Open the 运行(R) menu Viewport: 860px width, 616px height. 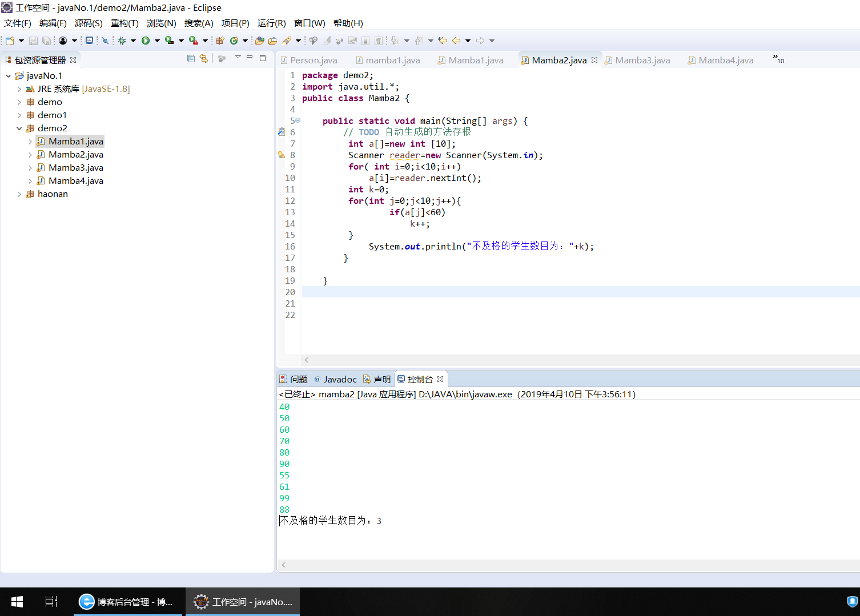click(x=272, y=23)
